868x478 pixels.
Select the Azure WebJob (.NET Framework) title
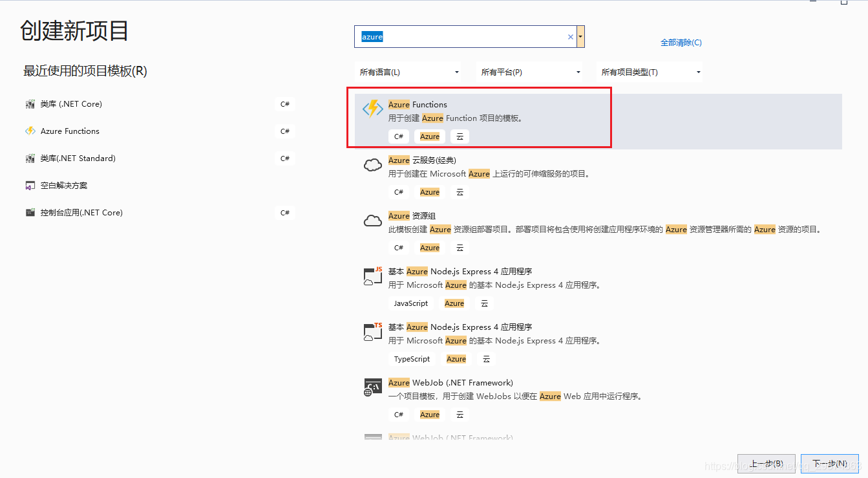pos(450,383)
